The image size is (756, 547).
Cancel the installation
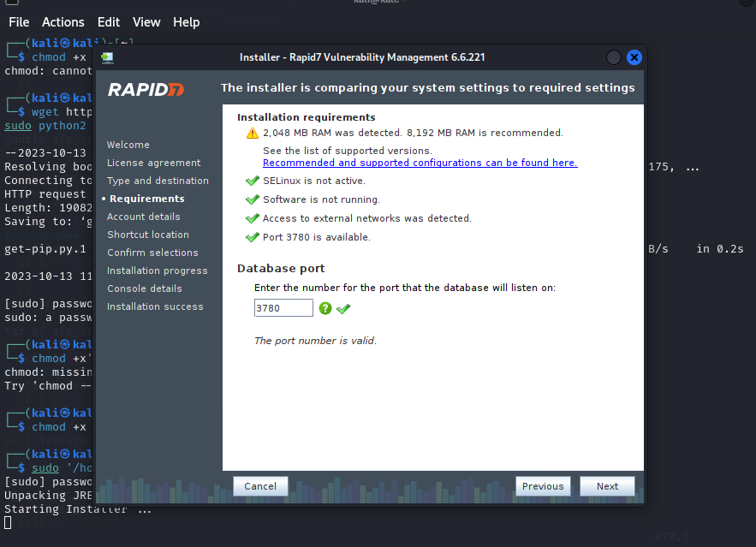point(260,486)
